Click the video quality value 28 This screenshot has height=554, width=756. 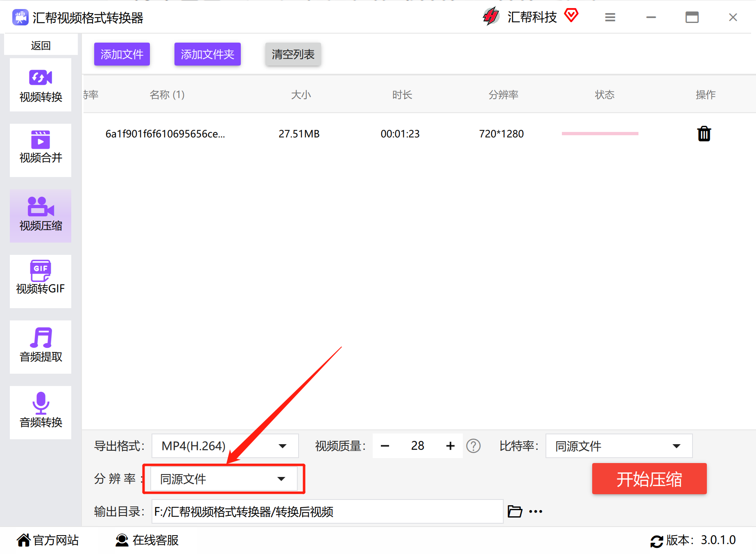pos(418,446)
